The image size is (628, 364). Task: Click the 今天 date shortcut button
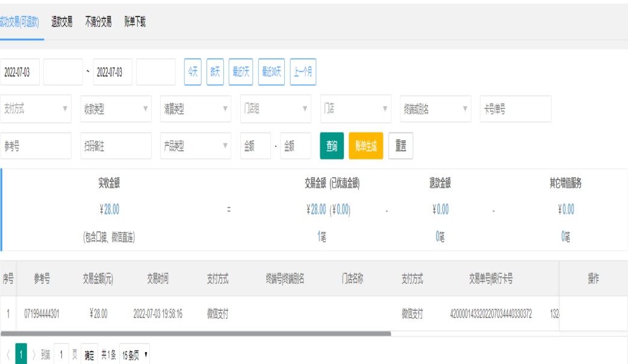click(193, 72)
